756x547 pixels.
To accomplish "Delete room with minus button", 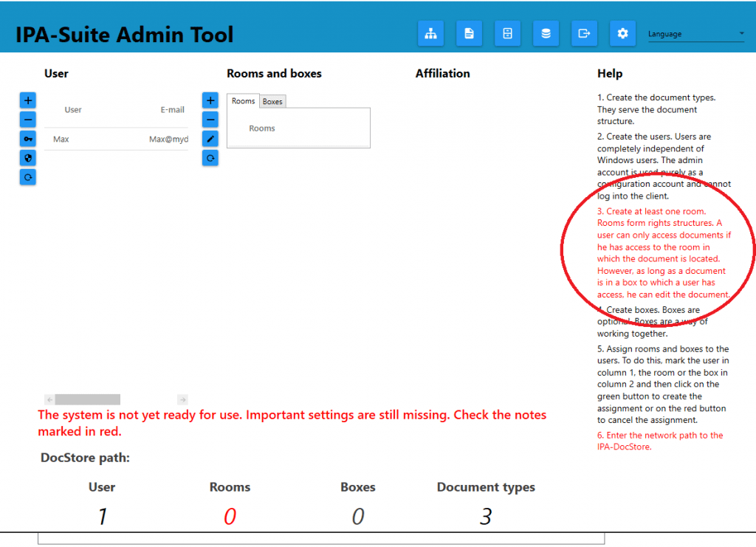I will click(210, 120).
